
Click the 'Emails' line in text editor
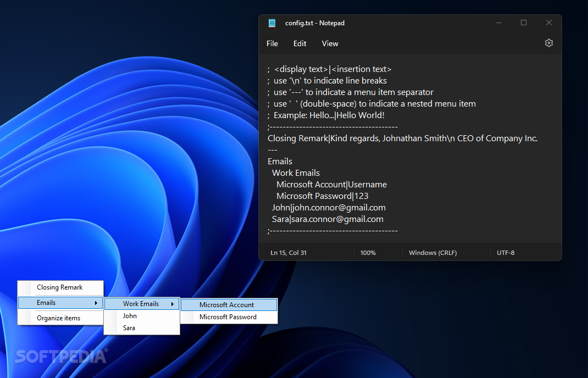[x=280, y=162]
